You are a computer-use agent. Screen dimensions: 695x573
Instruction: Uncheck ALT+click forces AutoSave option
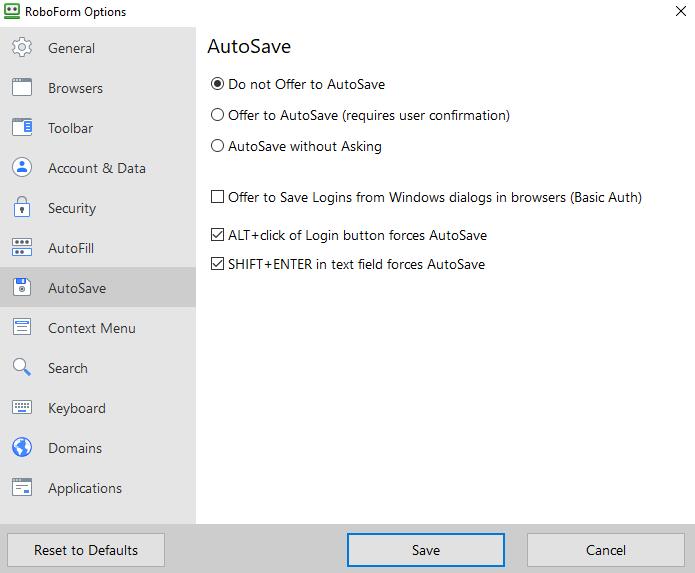point(218,236)
